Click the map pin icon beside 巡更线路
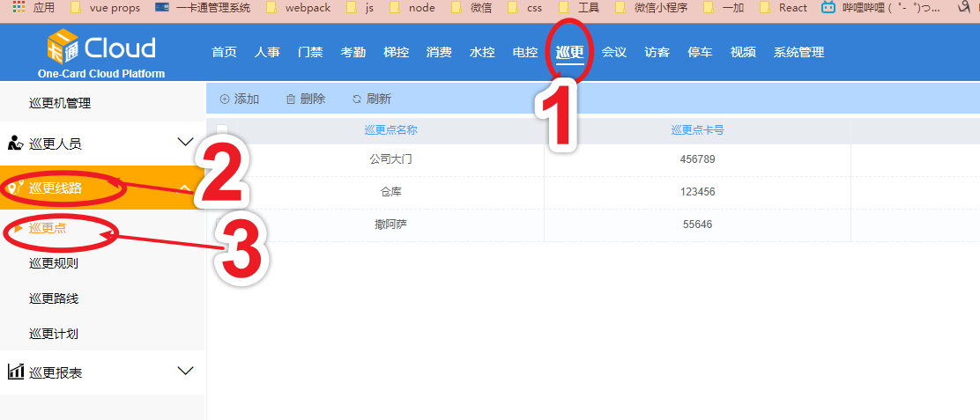 pyautogui.click(x=14, y=188)
